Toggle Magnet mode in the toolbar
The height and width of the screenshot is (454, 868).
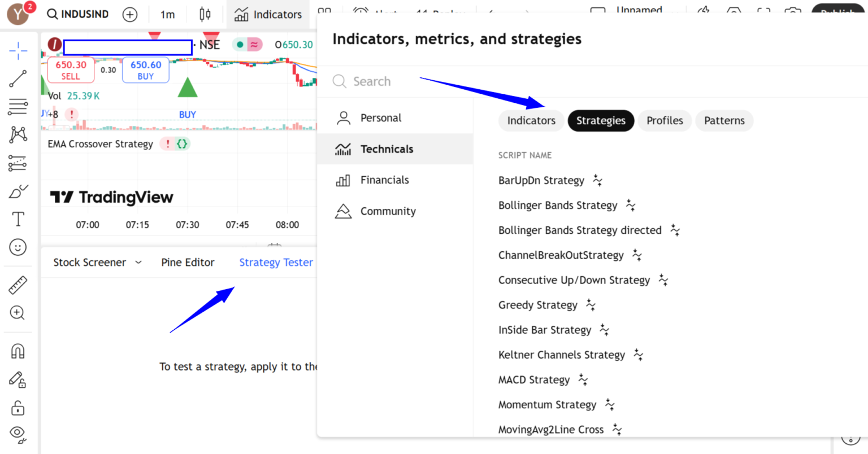point(17,351)
